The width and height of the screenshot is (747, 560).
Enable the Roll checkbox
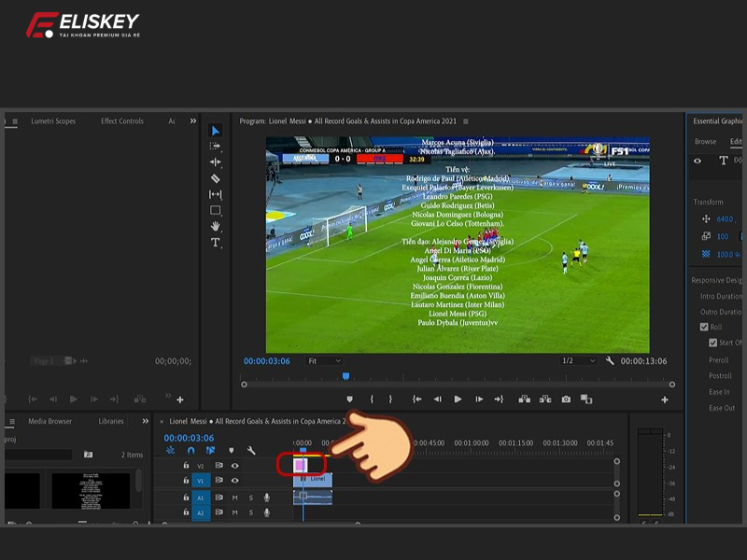704,328
